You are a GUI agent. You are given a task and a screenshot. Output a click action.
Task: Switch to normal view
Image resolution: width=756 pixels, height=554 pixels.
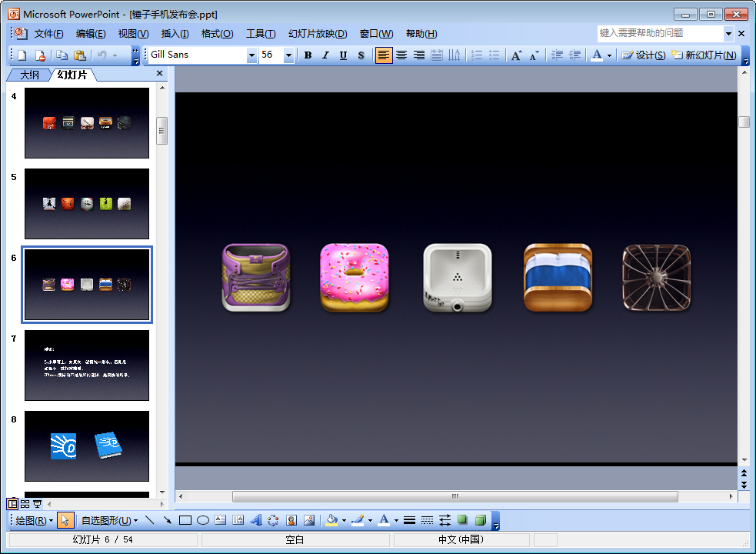[x=12, y=504]
